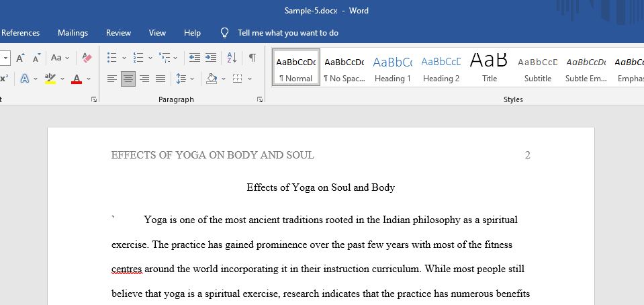
Task: Sort text alphabetically with A-Z icon
Action: pos(232,58)
